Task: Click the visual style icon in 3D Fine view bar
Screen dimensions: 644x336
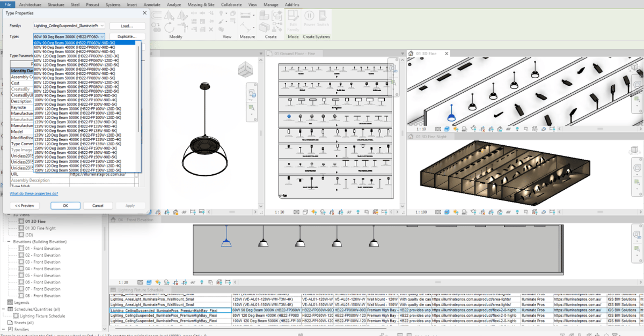Action: (446, 129)
